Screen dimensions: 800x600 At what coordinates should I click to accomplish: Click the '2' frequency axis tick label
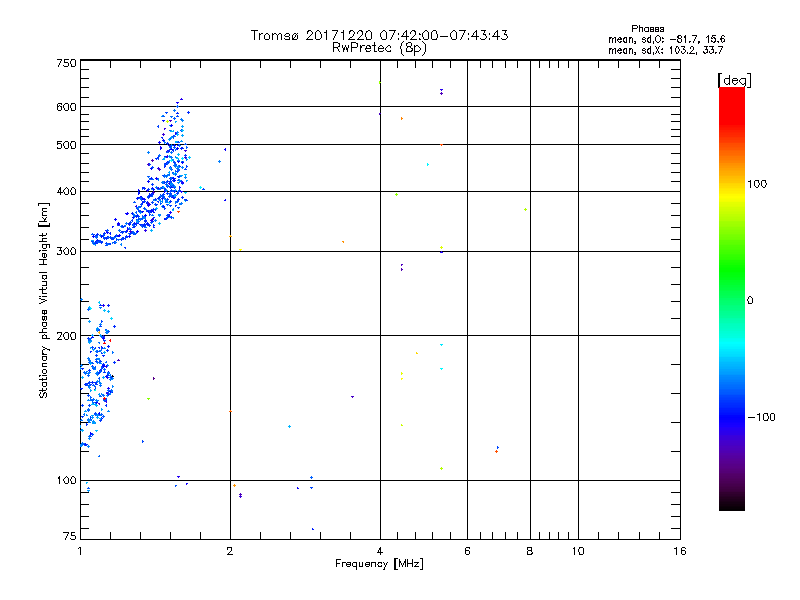pyautogui.click(x=230, y=551)
